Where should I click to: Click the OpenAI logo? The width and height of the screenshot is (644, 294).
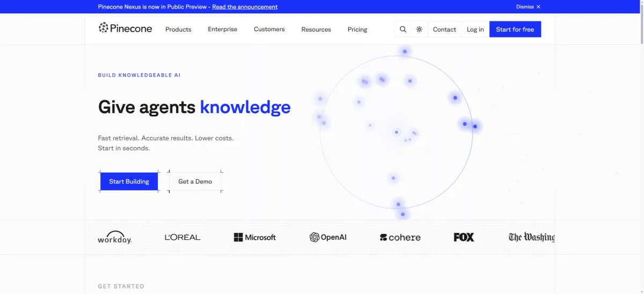pos(328,237)
